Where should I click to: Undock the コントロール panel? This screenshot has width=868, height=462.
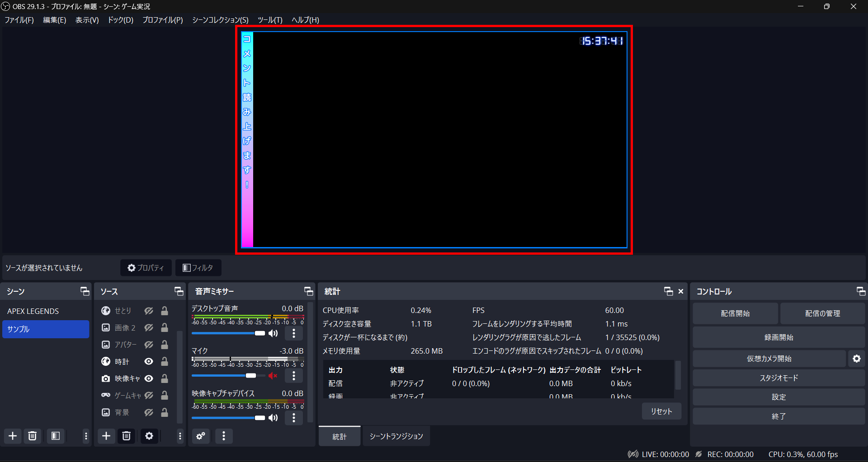pos(861,291)
